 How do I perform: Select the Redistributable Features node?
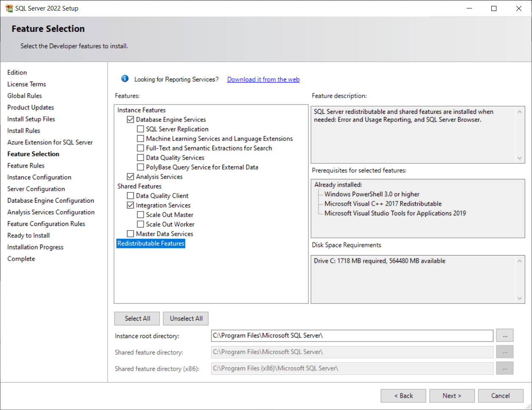pos(150,243)
